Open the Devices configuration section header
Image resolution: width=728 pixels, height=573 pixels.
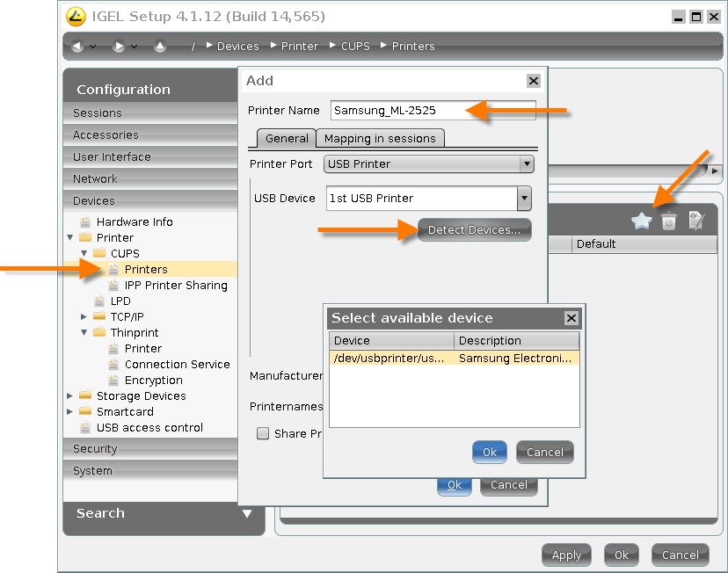pos(150,201)
